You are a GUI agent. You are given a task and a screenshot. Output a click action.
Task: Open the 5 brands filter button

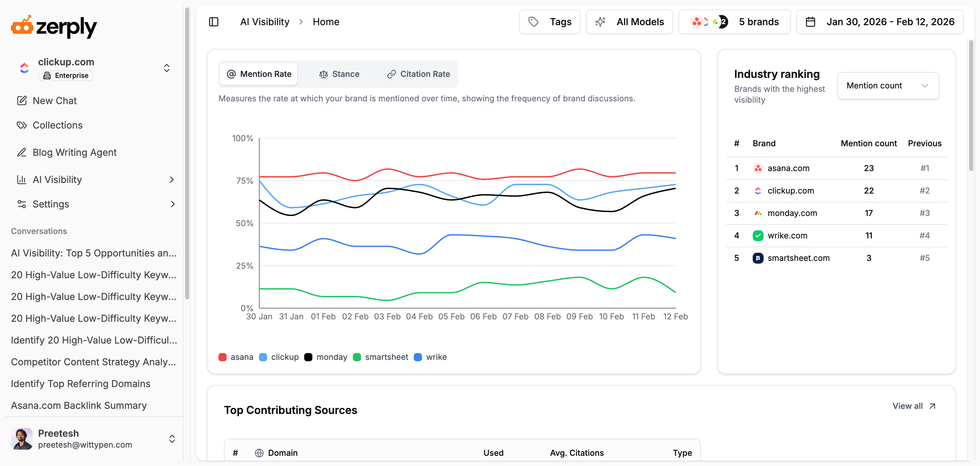pyautogui.click(x=734, y=22)
